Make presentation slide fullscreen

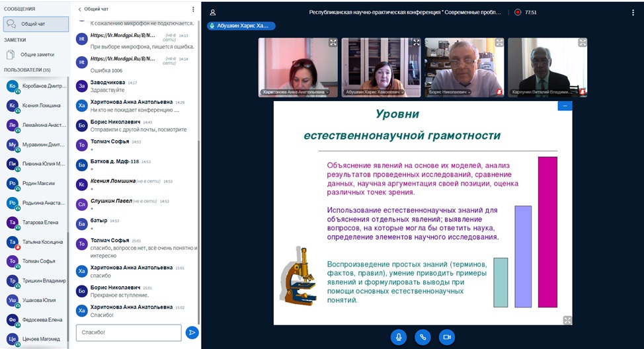tap(567, 320)
